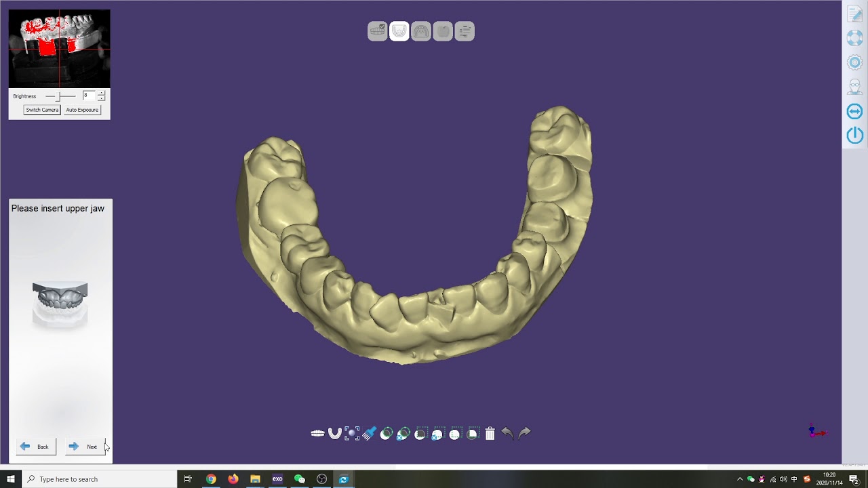This screenshot has height=488, width=868.
Task: Adjust the Brightness slider handle
Action: point(58,96)
